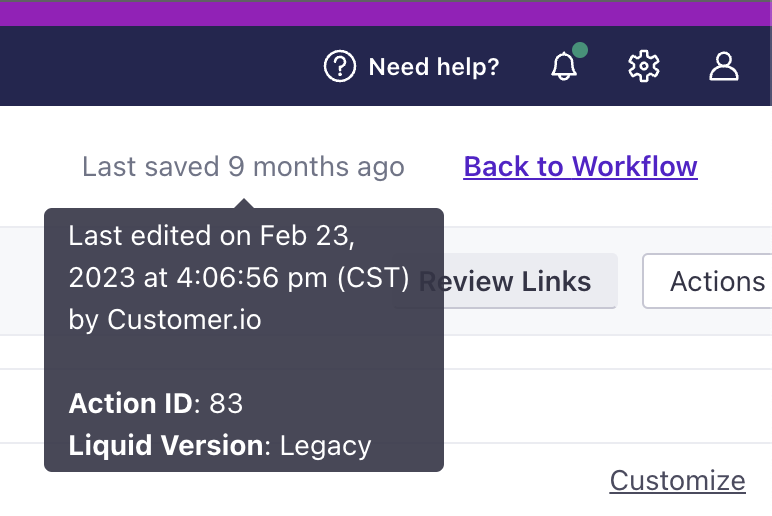This screenshot has width=772, height=516.
Task: Click "Last edited on Feb 23" tooltip text
Action: point(212,236)
